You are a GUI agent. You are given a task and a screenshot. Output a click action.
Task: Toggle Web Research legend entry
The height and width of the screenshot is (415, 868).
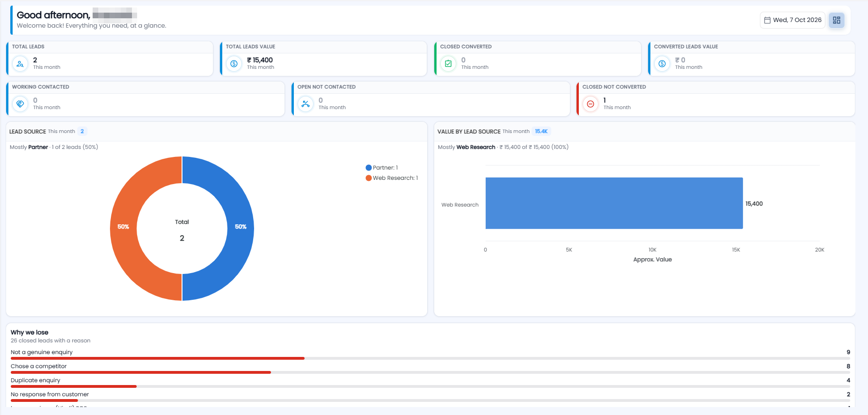[x=392, y=178]
